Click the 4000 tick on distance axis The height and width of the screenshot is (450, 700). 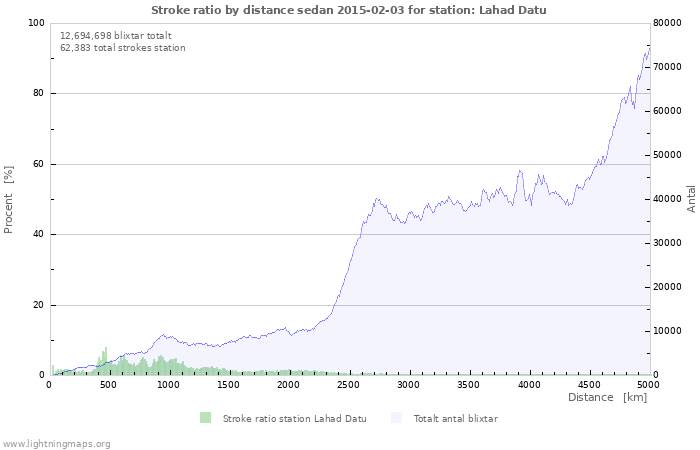coord(528,385)
